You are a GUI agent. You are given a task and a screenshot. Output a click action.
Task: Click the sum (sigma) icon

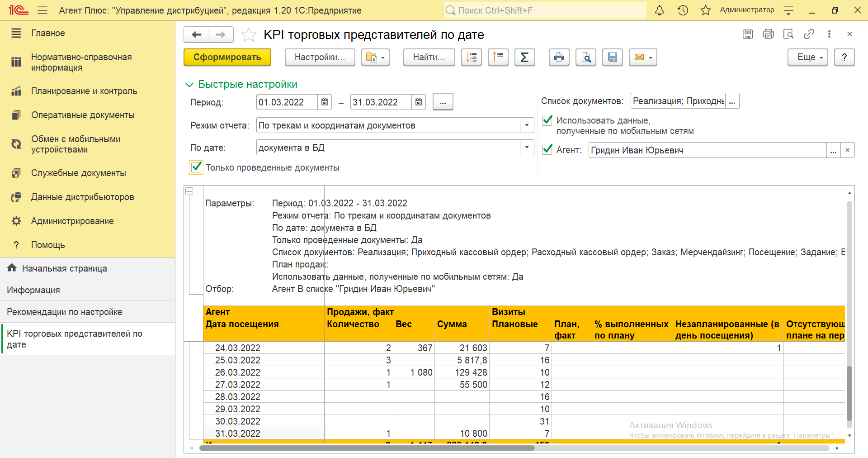[524, 57]
